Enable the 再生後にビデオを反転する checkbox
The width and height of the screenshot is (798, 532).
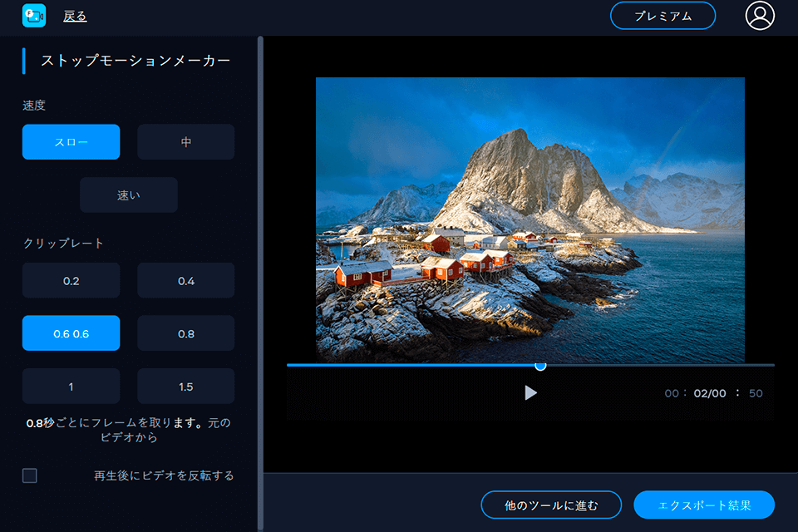tap(29, 475)
